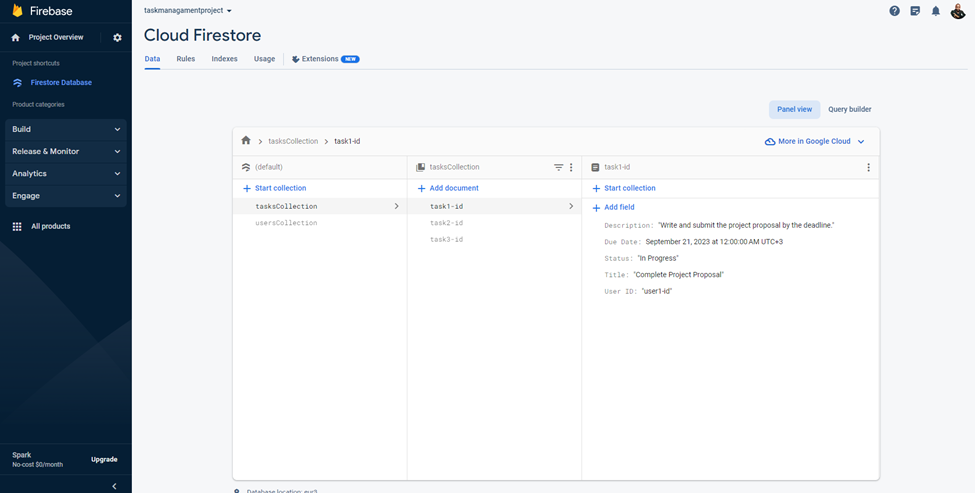Open Firestore Database shortcut
This screenshot has height=493, width=975.
[61, 83]
